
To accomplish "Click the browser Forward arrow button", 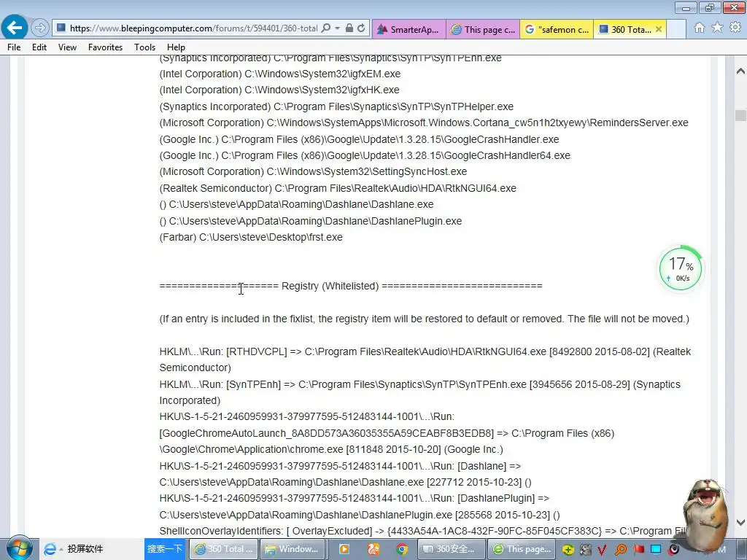I will click(x=40, y=28).
